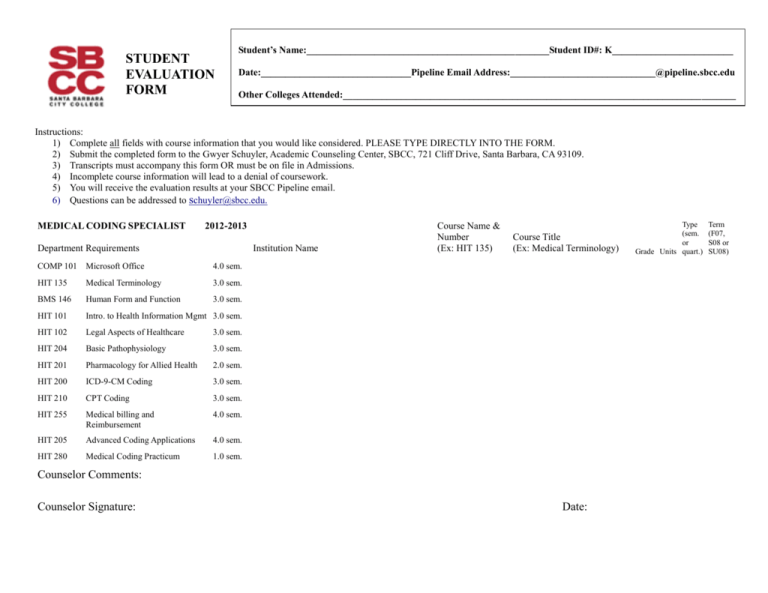Image resolution: width=768 pixels, height=593 pixels.
Task: Click the Student's Name field line
Action: (428, 50)
